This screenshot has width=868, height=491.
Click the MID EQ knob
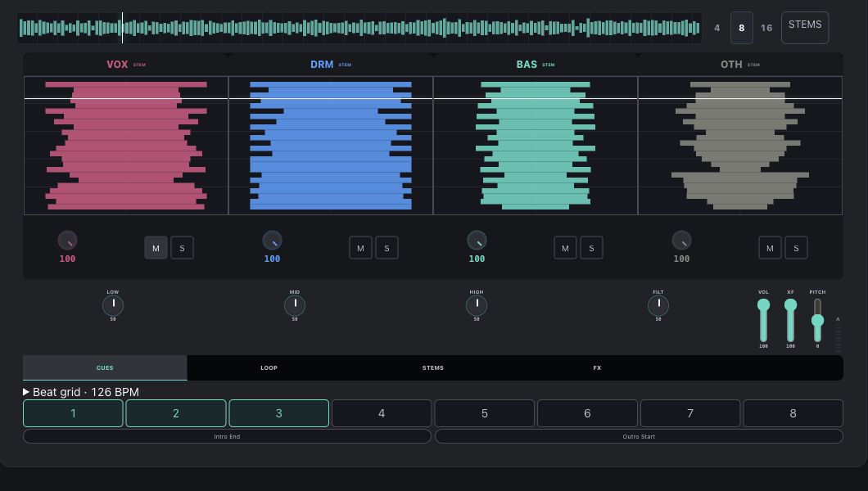pyautogui.click(x=295, y=305)
